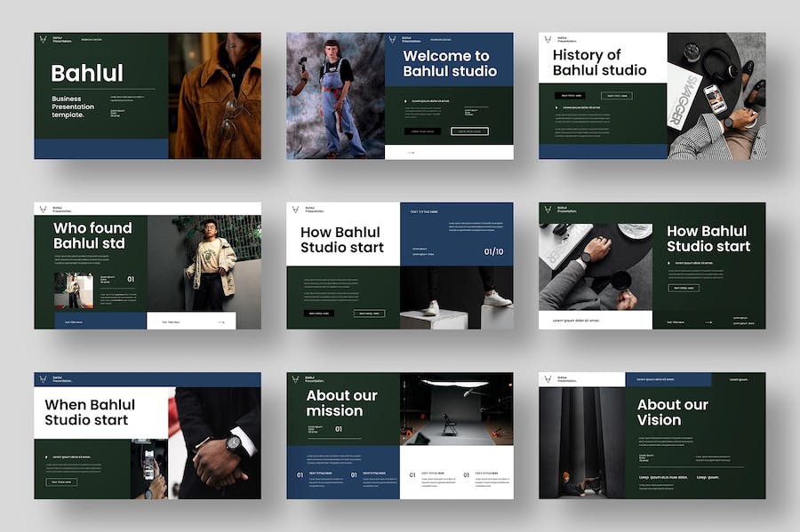Click the logo on Who found Bahlul std slide
Image resolution: width=800 pixels, height=532 pixels.
point(43,210)
